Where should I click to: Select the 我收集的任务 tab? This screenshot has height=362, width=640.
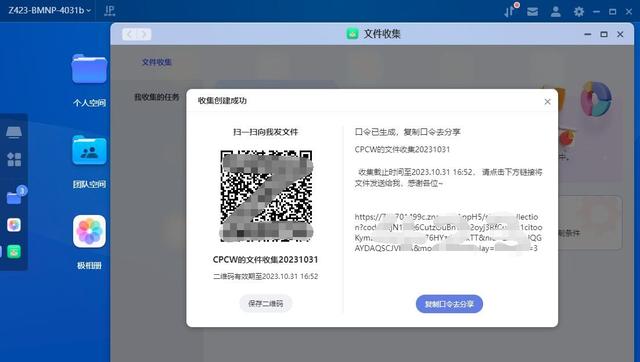[157, 97]
